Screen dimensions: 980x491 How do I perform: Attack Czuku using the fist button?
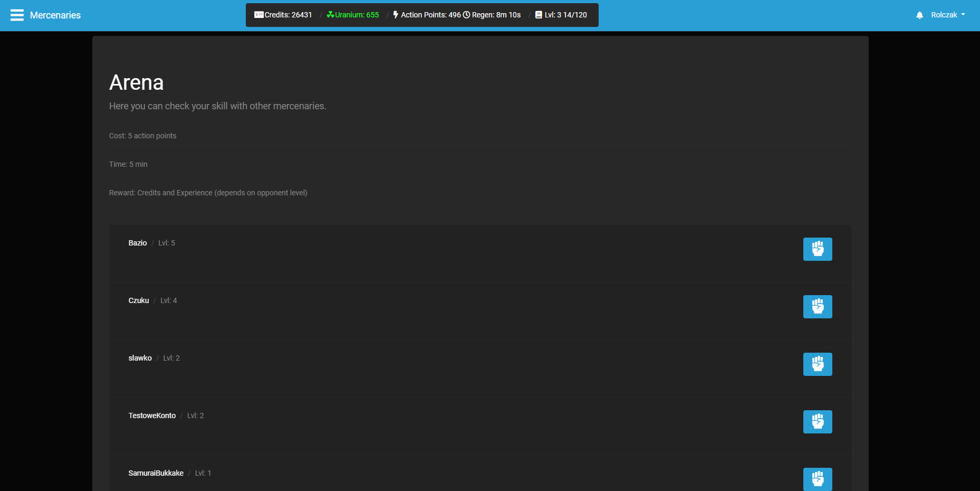tap(818, 307)
